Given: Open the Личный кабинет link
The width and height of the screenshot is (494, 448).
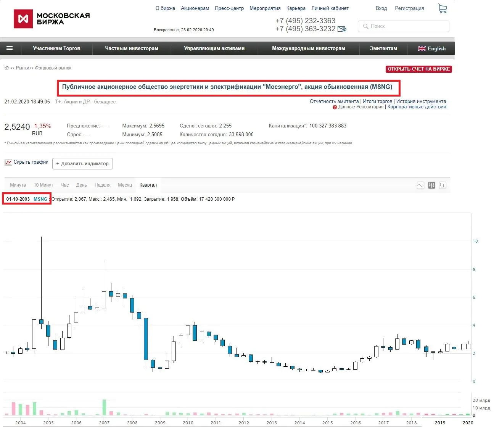Looking at the screenshot, I should pyautogui.click(x=330, y=8).
